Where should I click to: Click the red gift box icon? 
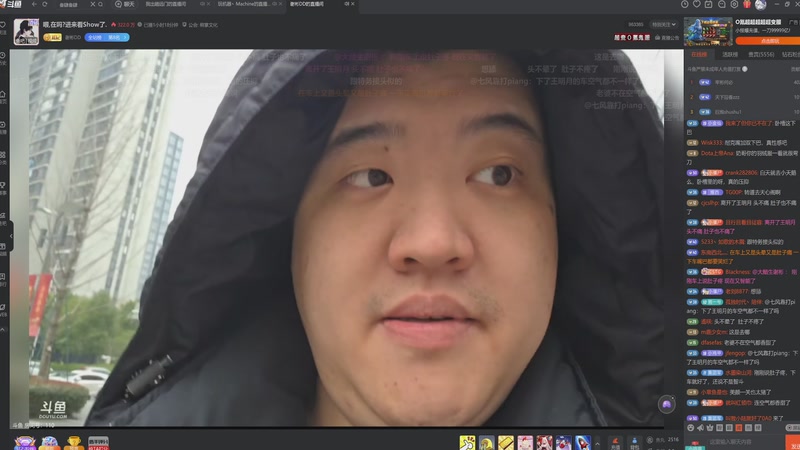tap(747, 4)
